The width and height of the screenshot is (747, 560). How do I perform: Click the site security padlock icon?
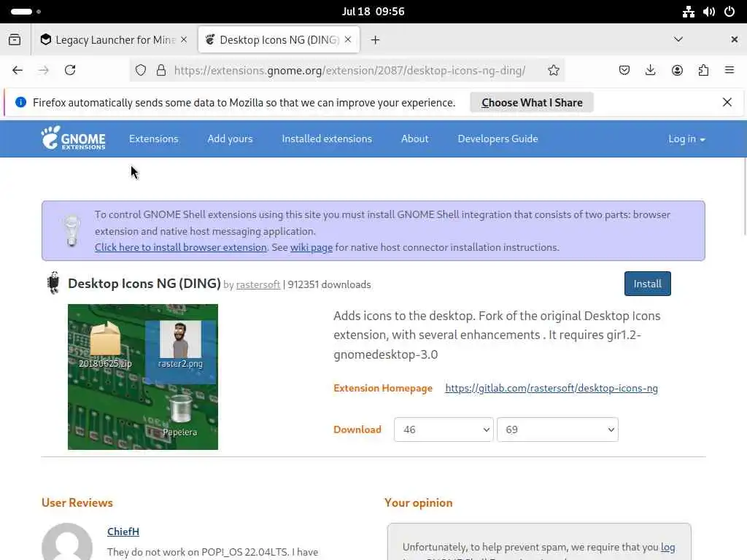tap(161, 70)
